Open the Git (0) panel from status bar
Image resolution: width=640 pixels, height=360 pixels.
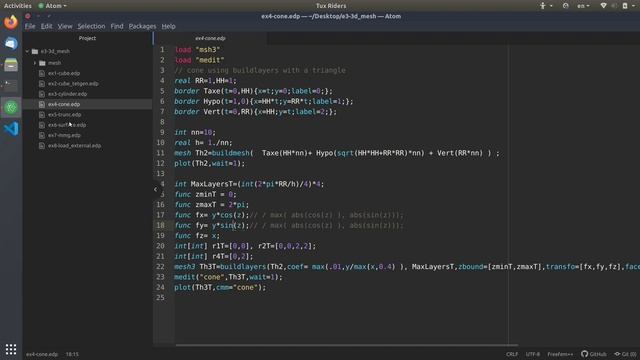(x=625, y=354)
